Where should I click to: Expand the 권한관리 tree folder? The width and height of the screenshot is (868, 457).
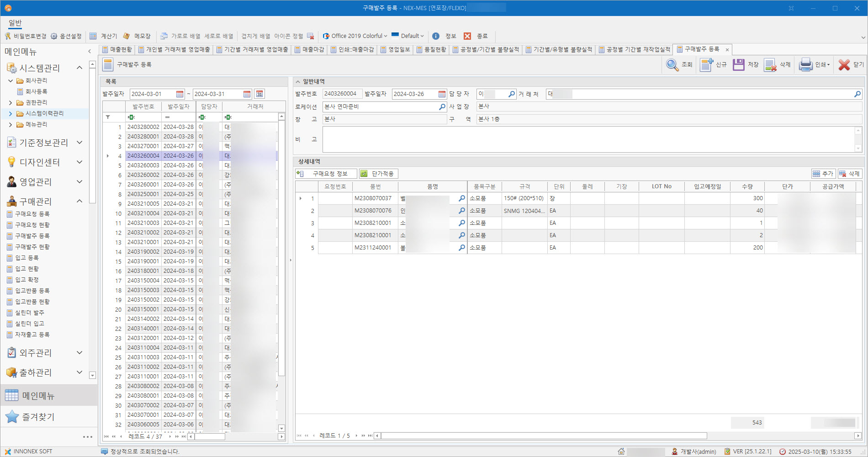[11, 102]
